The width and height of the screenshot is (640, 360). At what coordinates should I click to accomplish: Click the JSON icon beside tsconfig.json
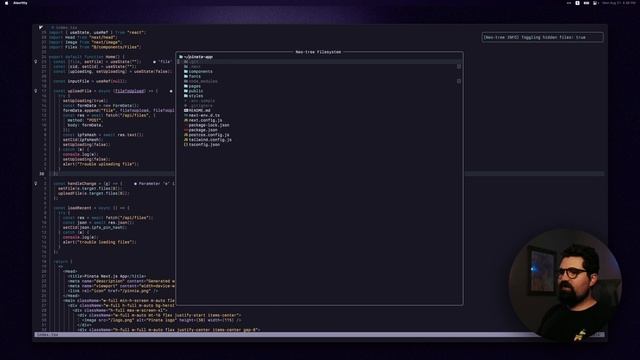(x=186, y=144)
